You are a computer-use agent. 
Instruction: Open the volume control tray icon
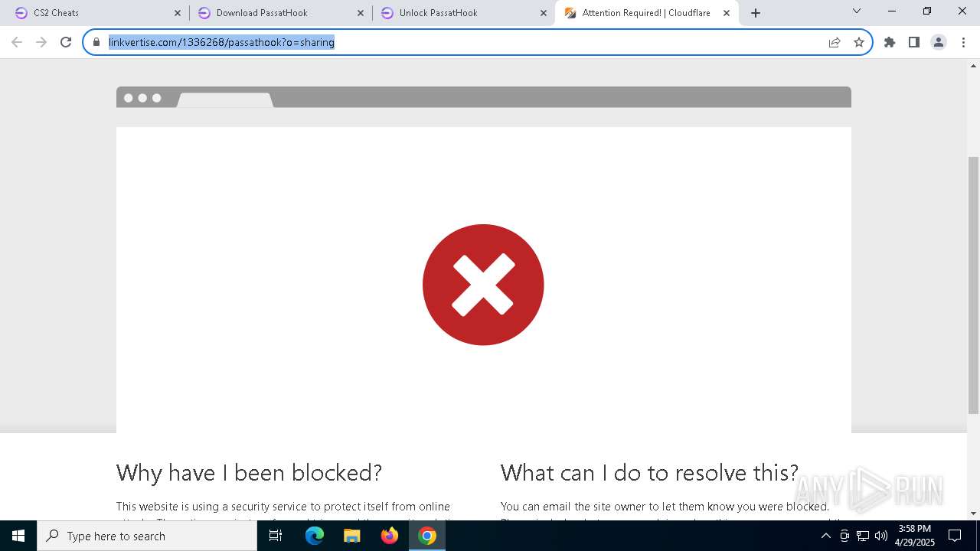pyautogui.click(x=881, y=536)
